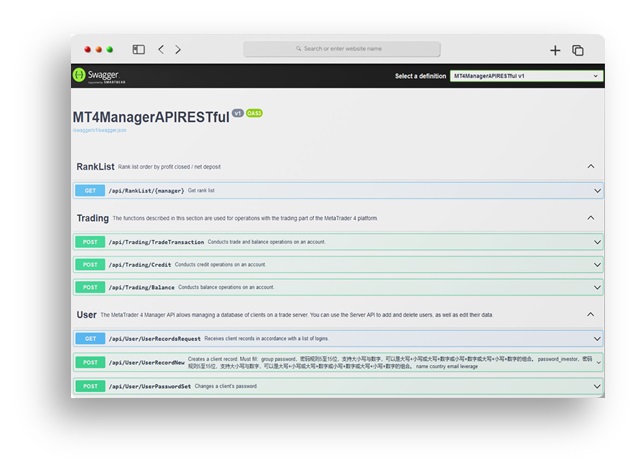Collapse the RankList section
The width and height of the screenshot is (639, 469).
(591, 166)
